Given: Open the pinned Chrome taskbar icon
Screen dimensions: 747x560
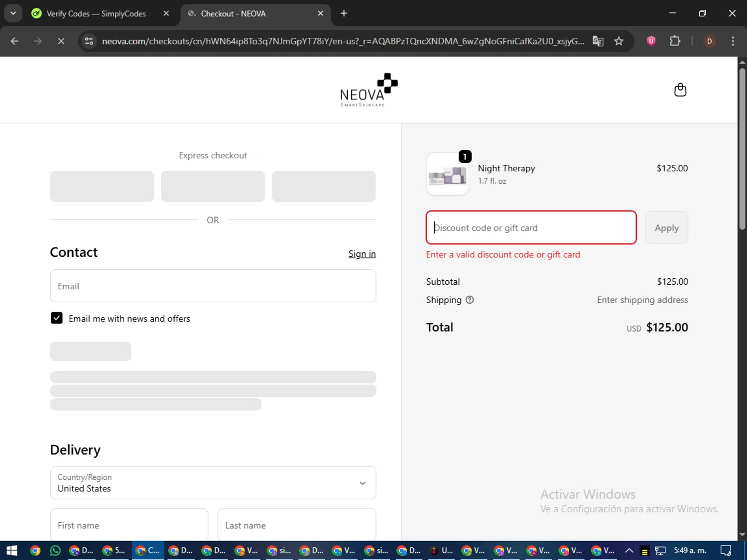Looking at the screenshot, I should coord(35,551).
